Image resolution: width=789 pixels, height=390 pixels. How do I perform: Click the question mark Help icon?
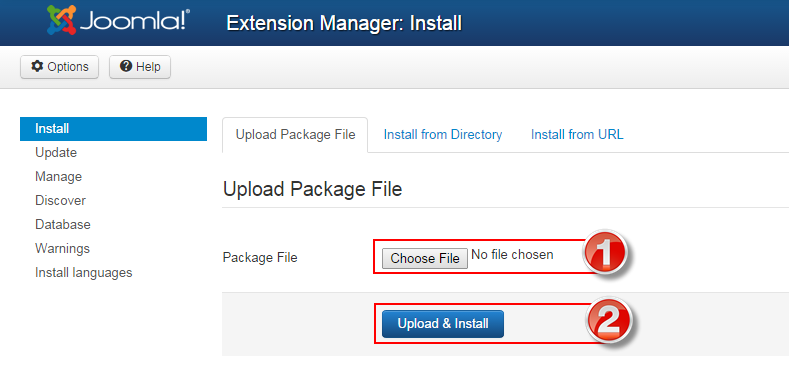[x=126, y=66]
